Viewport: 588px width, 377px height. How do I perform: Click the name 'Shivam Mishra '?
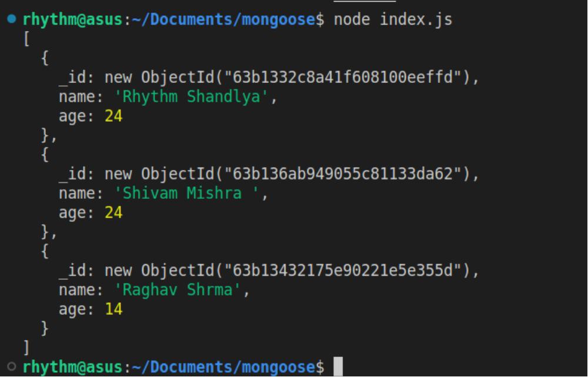pyautogui.click(x=186, y=193)
